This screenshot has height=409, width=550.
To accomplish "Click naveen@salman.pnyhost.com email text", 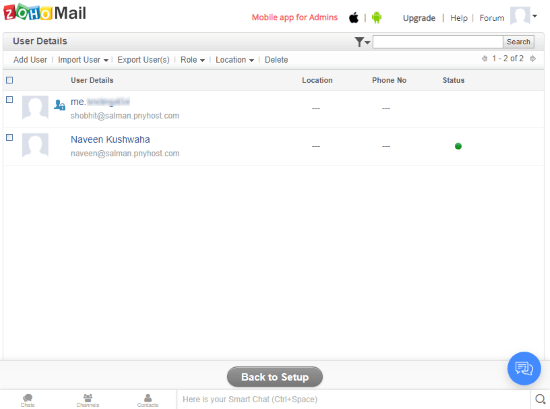I will coord(125,153).
